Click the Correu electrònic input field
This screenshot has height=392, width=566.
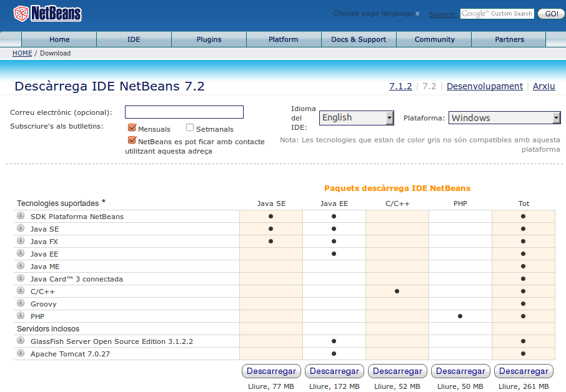click(x=184, y=112)
